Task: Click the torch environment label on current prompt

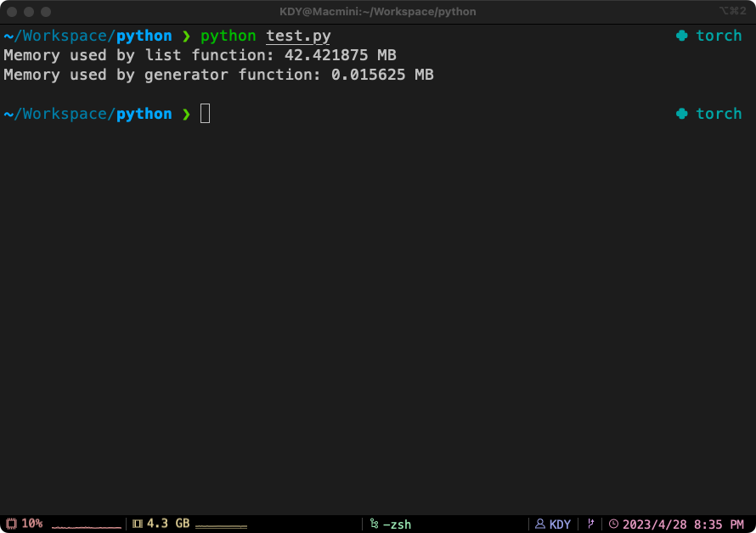Action: [x=719, y=114]
